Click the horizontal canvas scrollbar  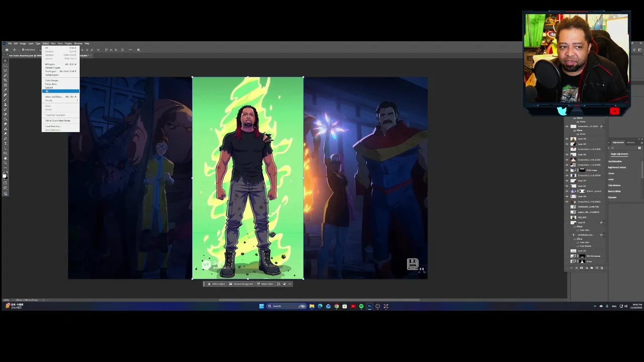[x=319, y=300]
